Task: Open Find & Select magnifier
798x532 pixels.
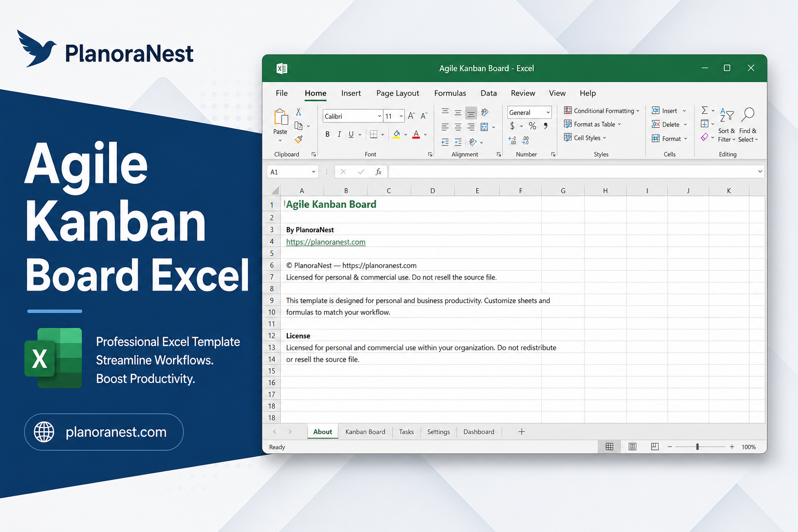Action: [x=748, y=125]
